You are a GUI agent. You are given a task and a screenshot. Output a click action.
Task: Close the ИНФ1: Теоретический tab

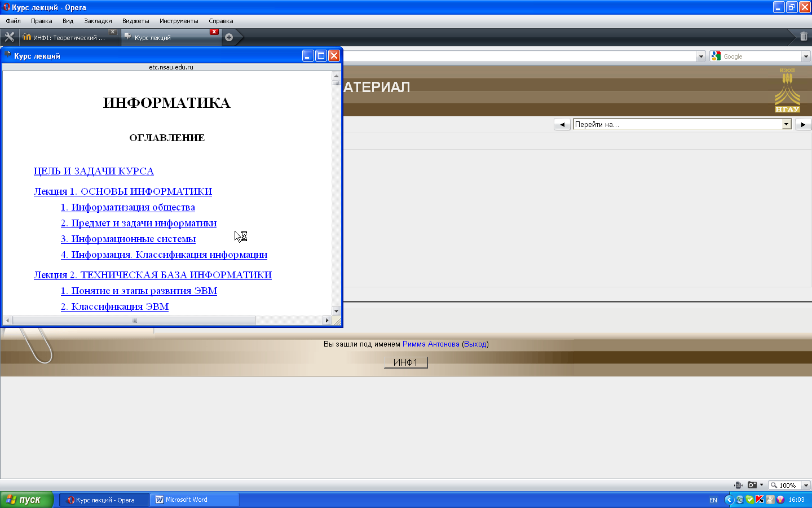113,32
